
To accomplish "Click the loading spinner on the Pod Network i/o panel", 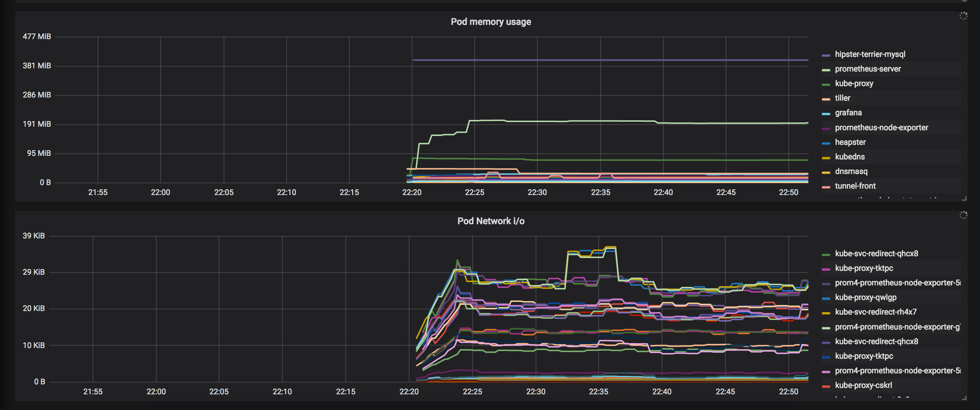I will pos(963,215).
